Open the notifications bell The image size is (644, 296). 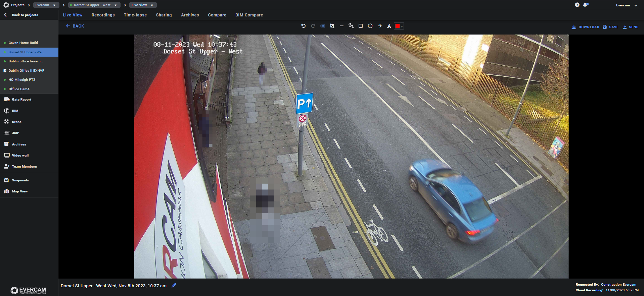click(585, 5)
